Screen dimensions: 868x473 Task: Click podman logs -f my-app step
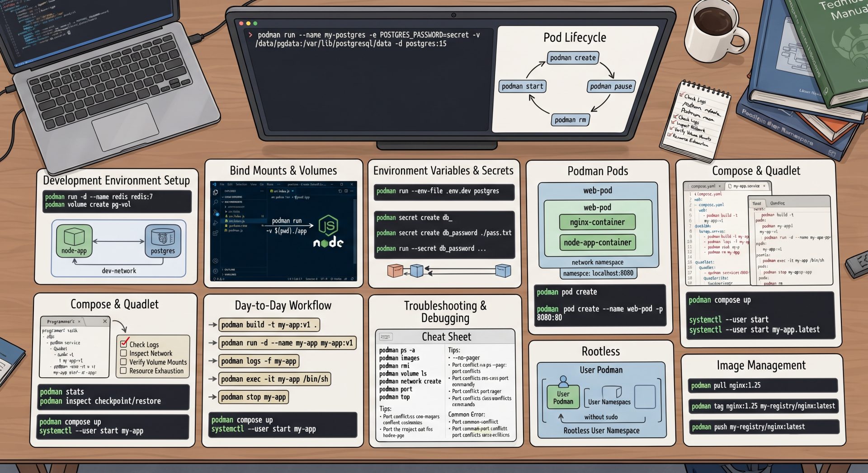(x=259, y=361)
